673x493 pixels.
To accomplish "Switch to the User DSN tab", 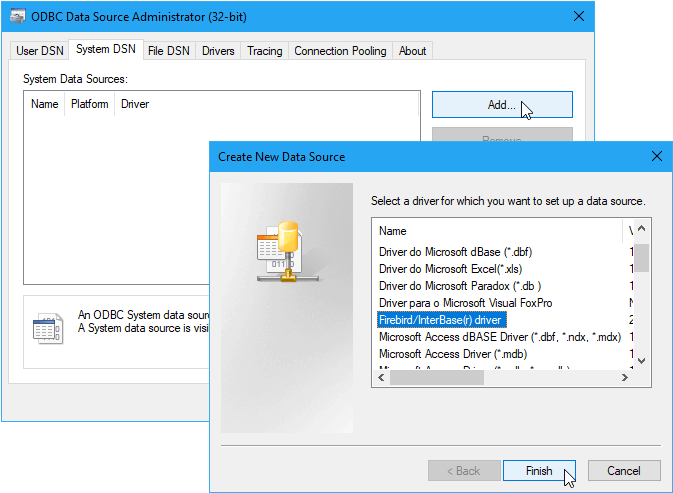I will coord(40,51).
